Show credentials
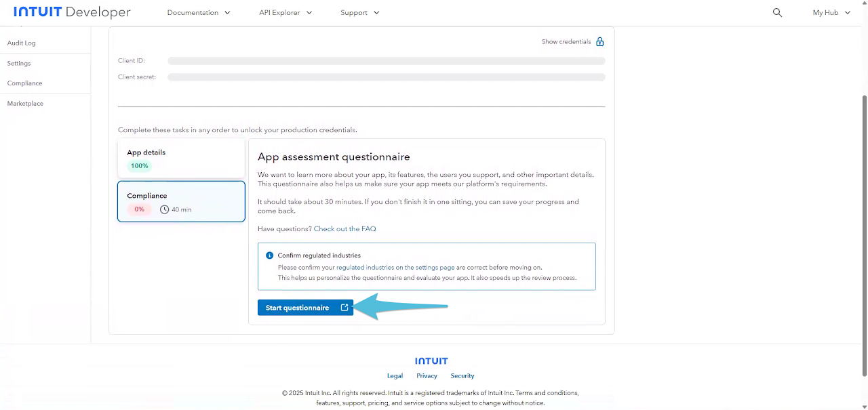The image size is (868, 410). pyautogui.click(x=566, y=42)
